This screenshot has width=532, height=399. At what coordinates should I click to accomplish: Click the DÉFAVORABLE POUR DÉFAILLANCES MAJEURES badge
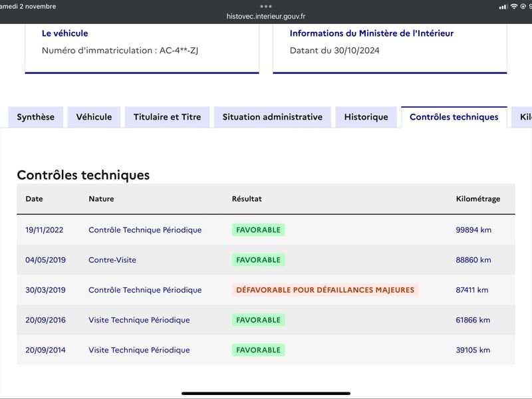[x=325, y=290]
